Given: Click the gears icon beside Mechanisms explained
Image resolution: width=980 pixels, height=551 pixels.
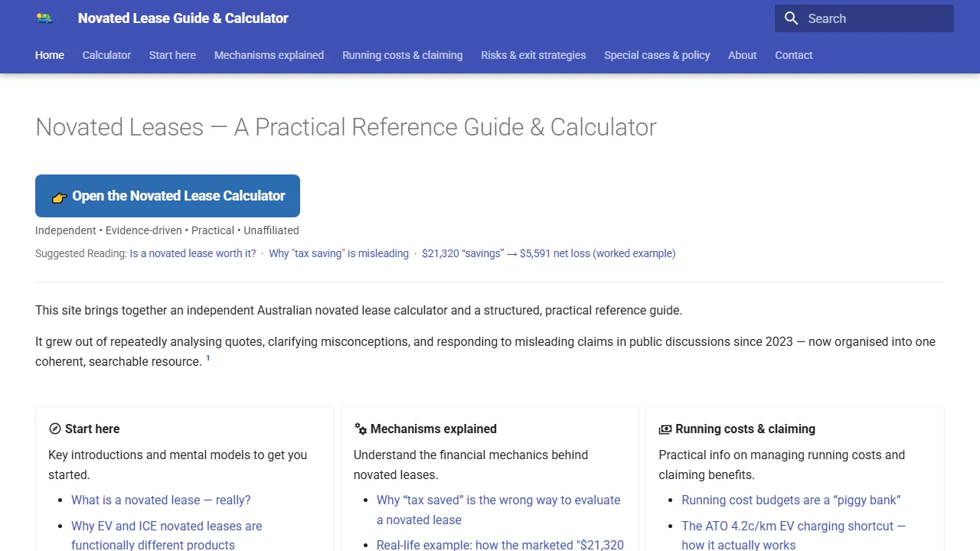Looking at the screenshot, I should point(360,429).
